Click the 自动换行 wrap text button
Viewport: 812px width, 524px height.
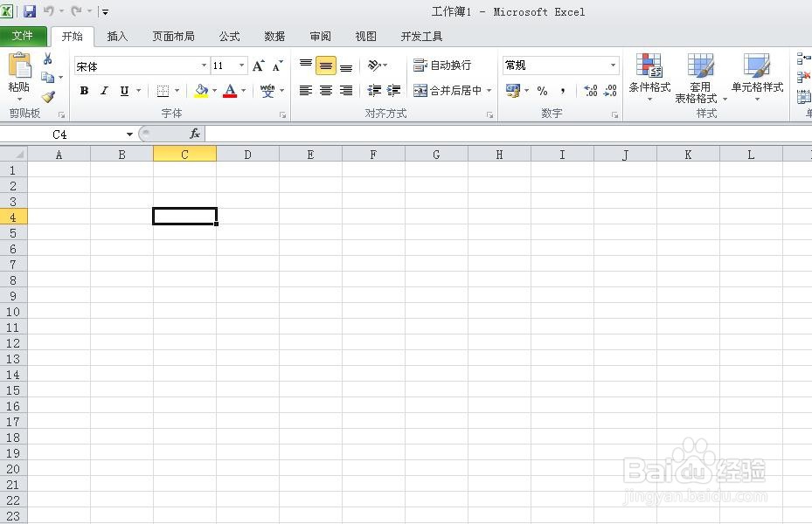(x=442, y=65)
